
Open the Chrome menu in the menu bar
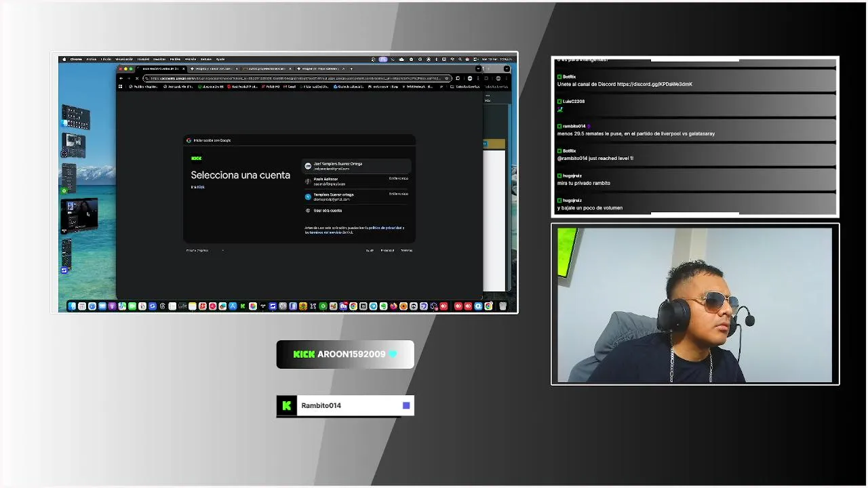(x=76, y=59)
